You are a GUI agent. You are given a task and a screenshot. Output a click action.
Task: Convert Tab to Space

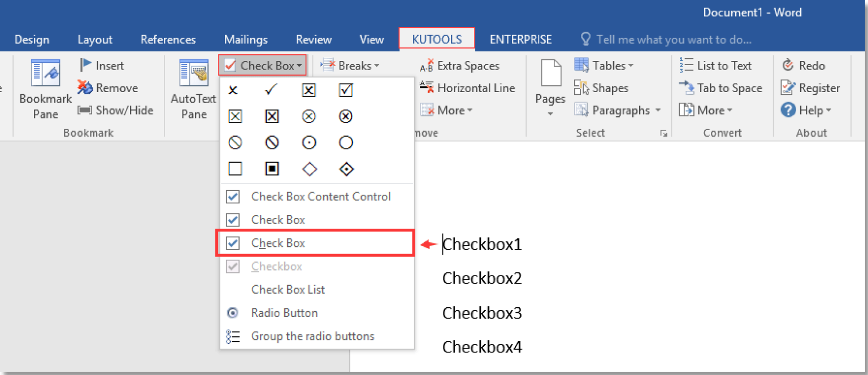721,88
